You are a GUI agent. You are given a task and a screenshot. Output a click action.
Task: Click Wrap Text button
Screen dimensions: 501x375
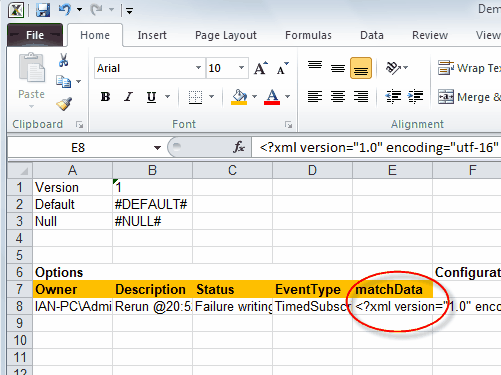(469, 68)
